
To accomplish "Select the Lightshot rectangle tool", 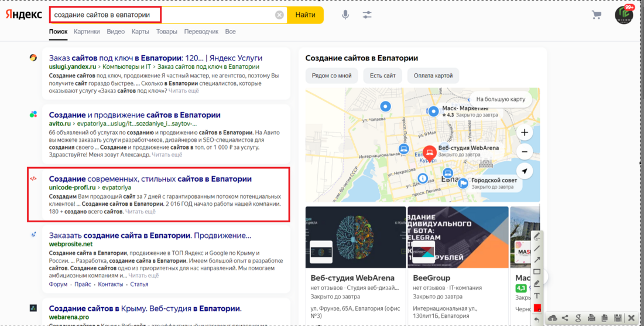I will (x=537, y=271).
